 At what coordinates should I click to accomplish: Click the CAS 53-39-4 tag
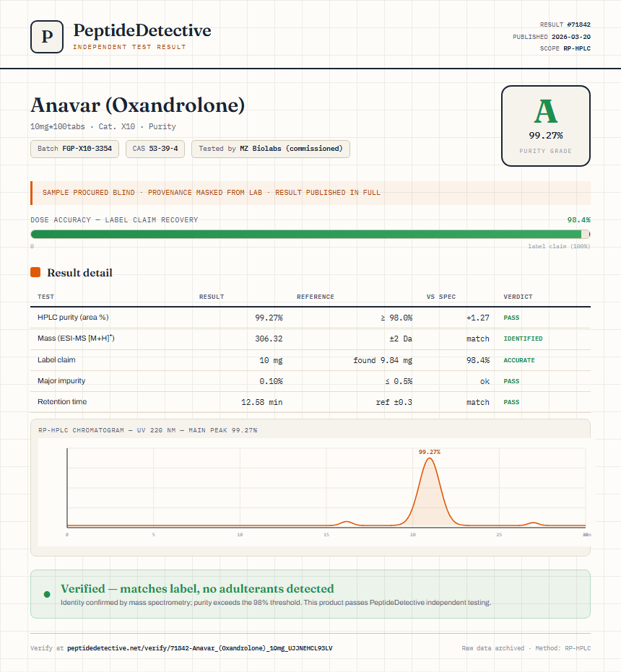(155, 149)
